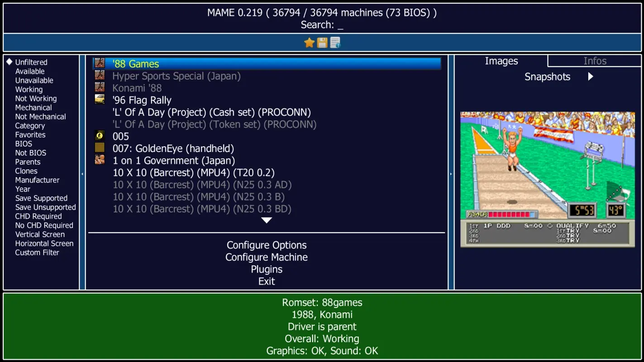Click the Snapshots right arrow to change image type
644x362 pixels.
pyautogui.click(x=590, y=76)
